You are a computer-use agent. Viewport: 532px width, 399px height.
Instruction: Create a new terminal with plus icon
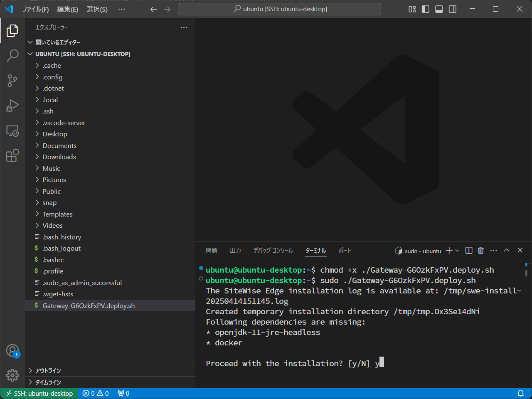pos(449,250)
